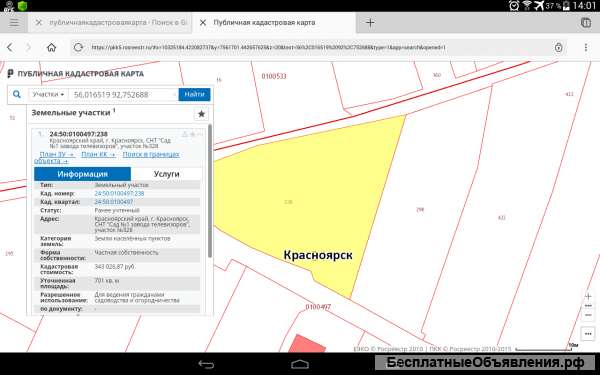Click the Найти search button

[194, 94]
